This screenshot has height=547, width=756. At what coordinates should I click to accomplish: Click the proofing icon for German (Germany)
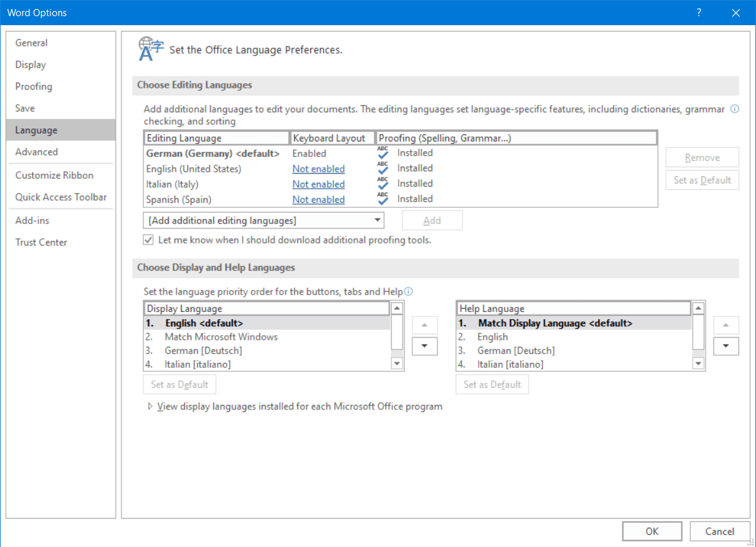tap(383, 153)
